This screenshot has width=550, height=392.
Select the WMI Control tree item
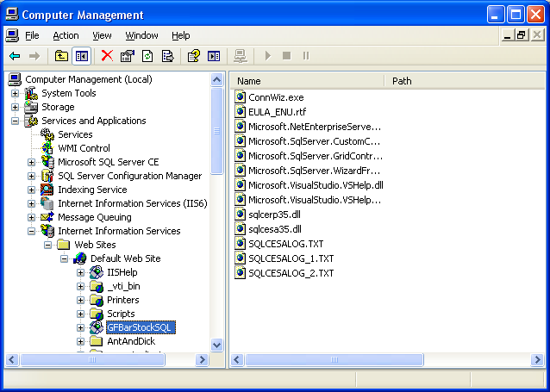pyautogui.click(x=84, y=148)
